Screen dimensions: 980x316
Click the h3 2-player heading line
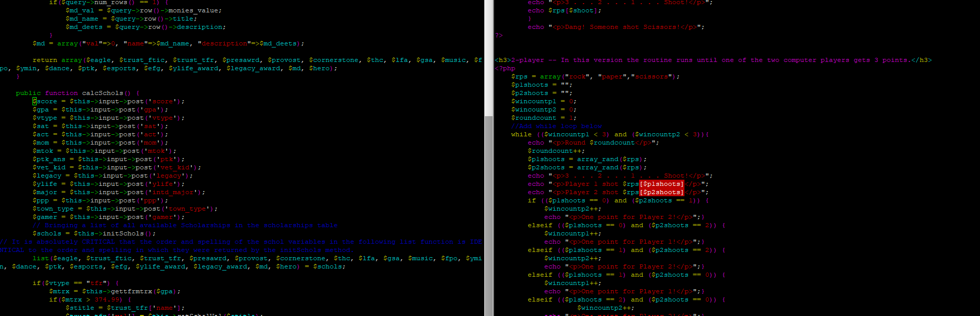[713, 60]
